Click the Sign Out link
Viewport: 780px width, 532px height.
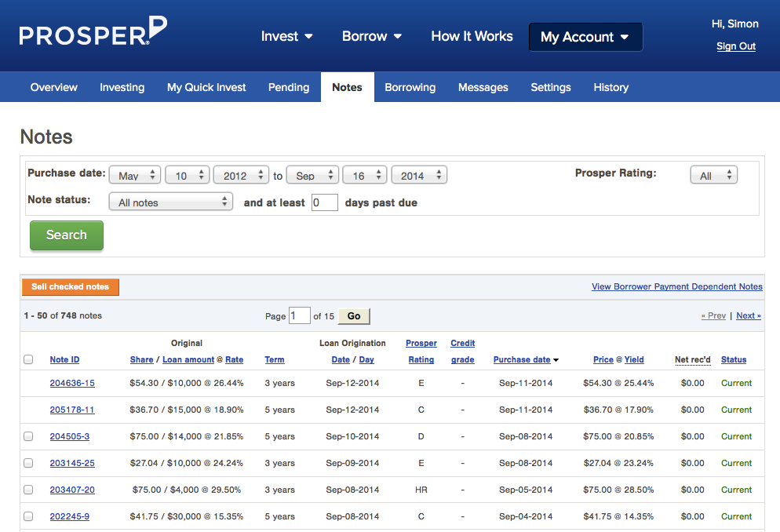(736, 46)
